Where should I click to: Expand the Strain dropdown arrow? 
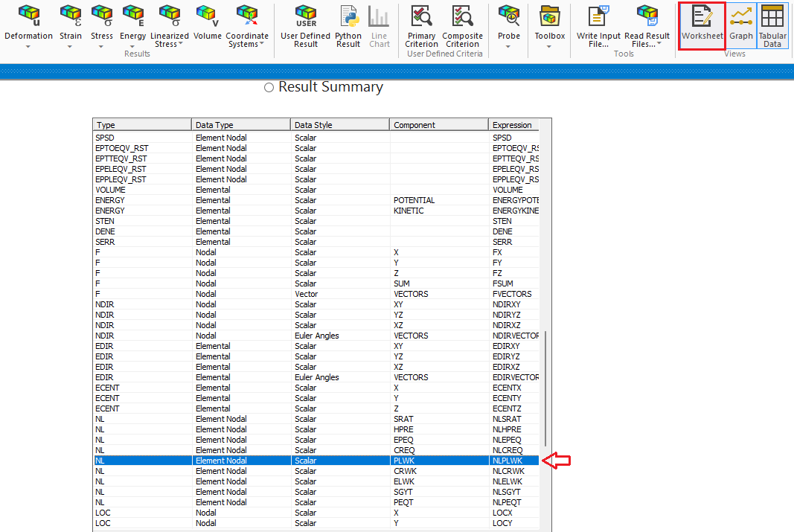(x=71, y=46)
